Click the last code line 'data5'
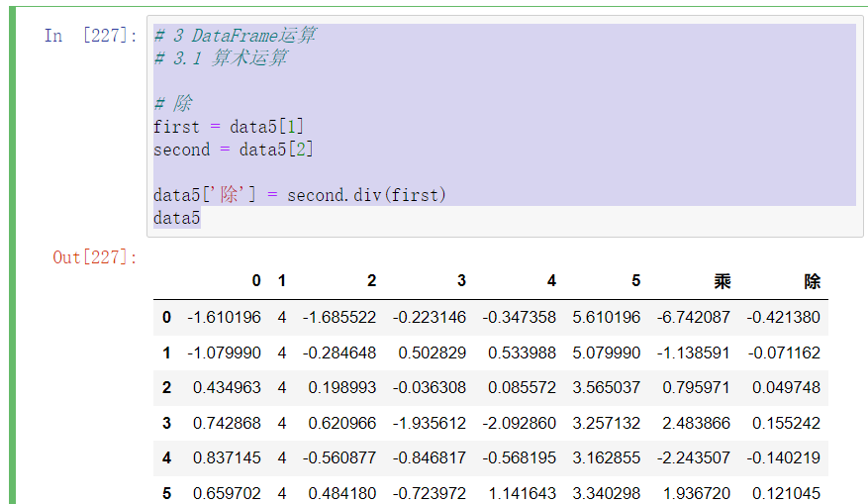Screen dimensions: 868x504 point(176,218)
